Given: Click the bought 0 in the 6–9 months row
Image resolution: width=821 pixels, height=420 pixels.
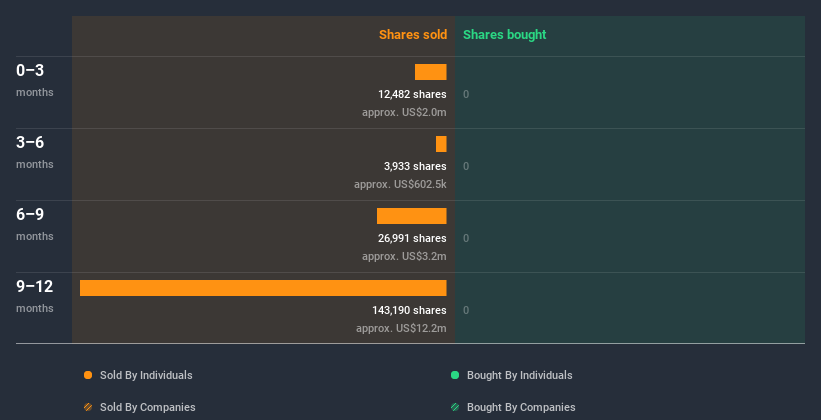Looking at the screenshot, I should pyautogui.click(x=466, y=238).
